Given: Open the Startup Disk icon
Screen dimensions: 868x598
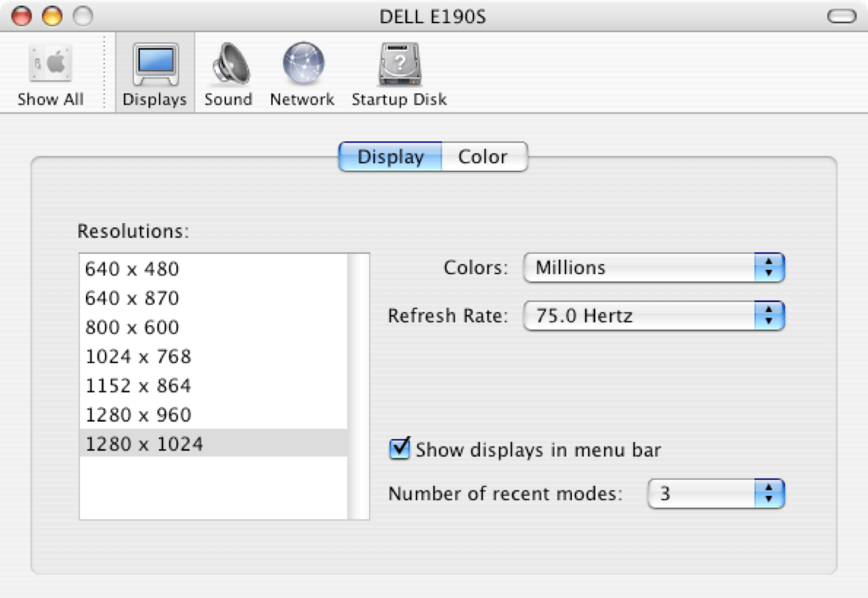Looking at the screenshot, I should (399, 74).
